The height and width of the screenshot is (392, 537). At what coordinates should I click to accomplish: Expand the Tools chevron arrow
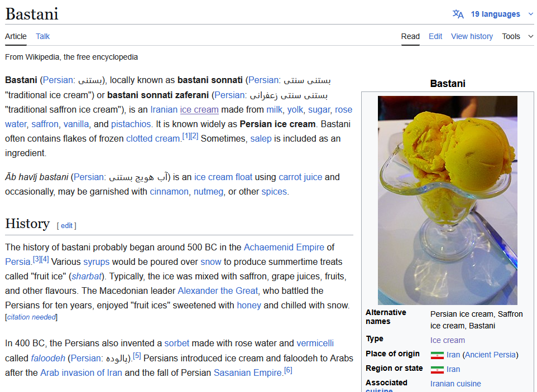(x=530, y=36)
